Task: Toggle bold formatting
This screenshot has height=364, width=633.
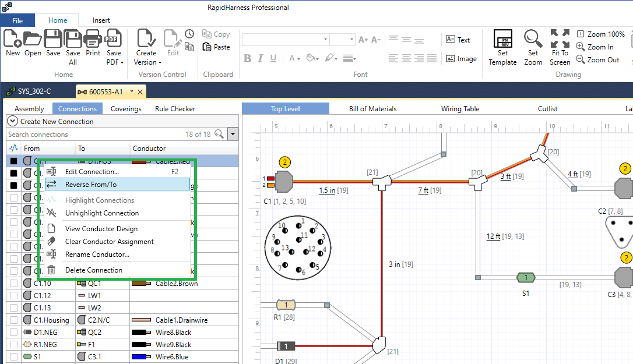Action: (x=248, y=58)
